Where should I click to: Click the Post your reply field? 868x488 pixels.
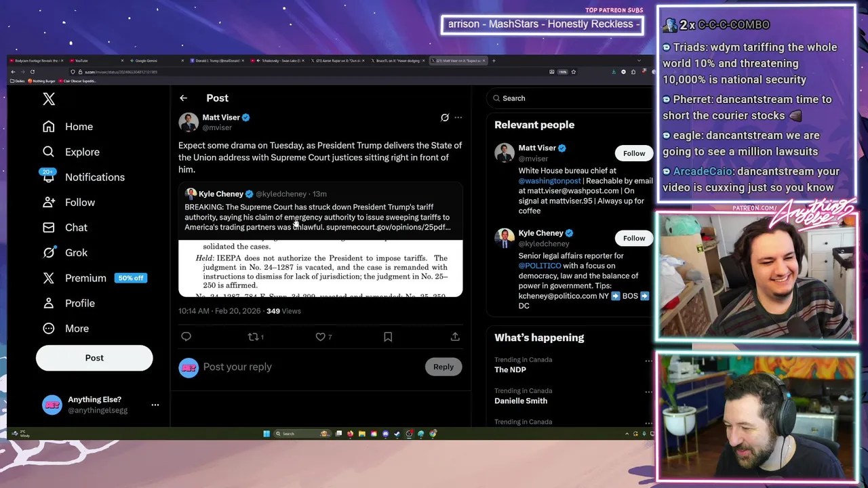point(312,367)
